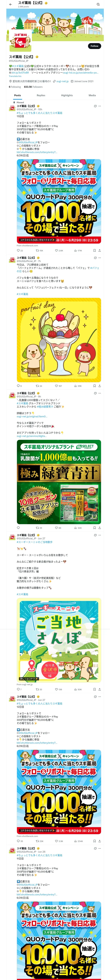Image resolution: width=110 pixels, height=980 pixels.
Task: Click the Translate bio link
Action: click(x=15, y=76)
